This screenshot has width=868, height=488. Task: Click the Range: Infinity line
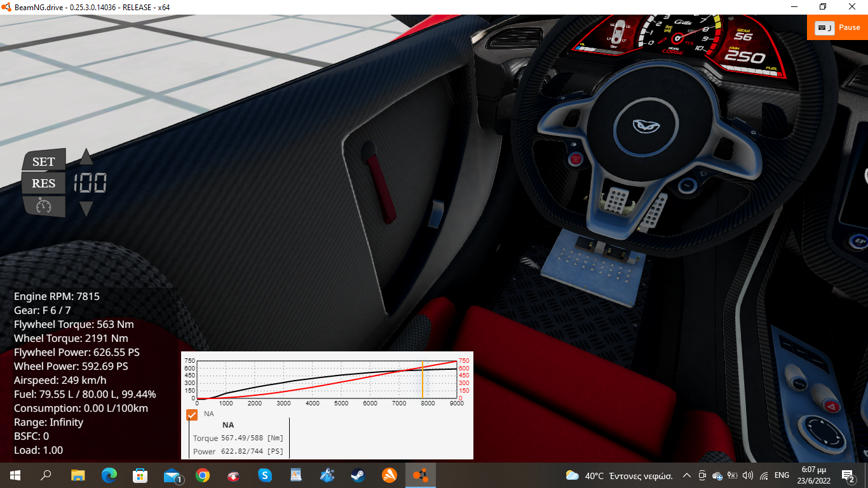coord(48,422)
